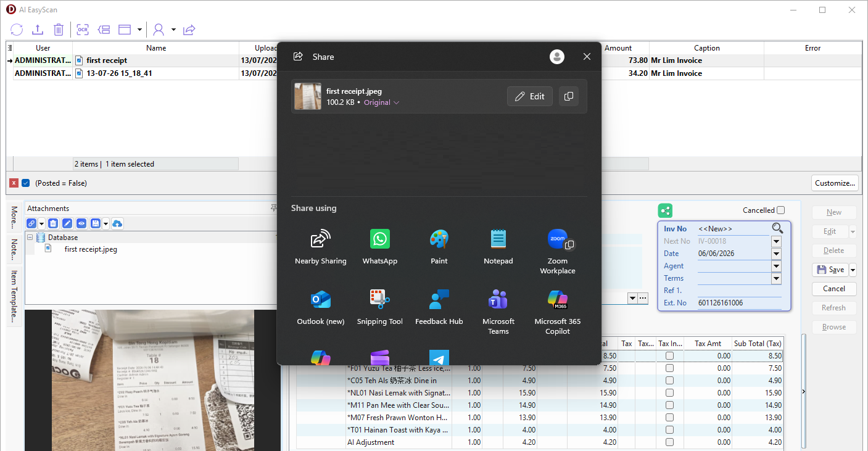
Task: Open the window layout dropdown arrow
Action: coord(140,30)
